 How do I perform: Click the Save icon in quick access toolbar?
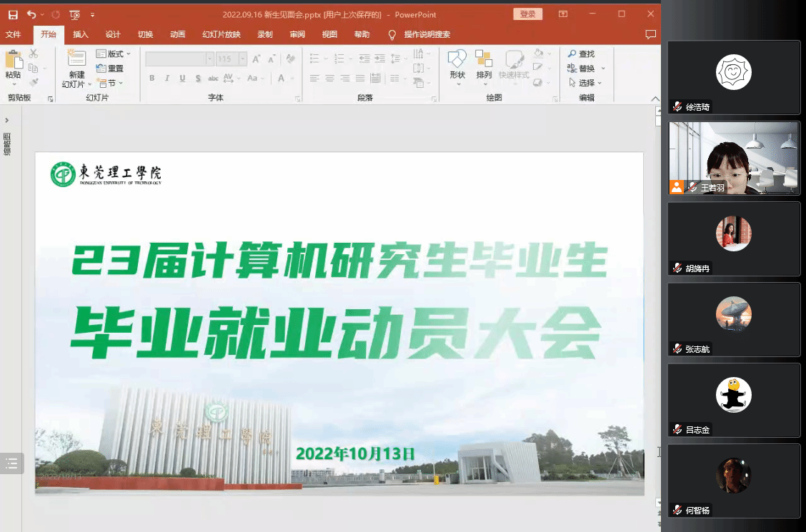tap(13, 14)
